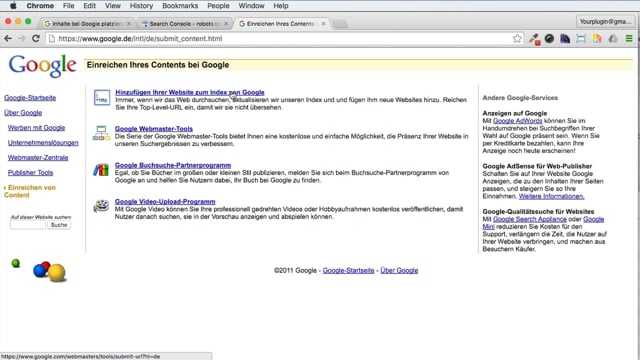Click the Google logo
The height and width of the screenshot is (360, 640).
(42, 65)
